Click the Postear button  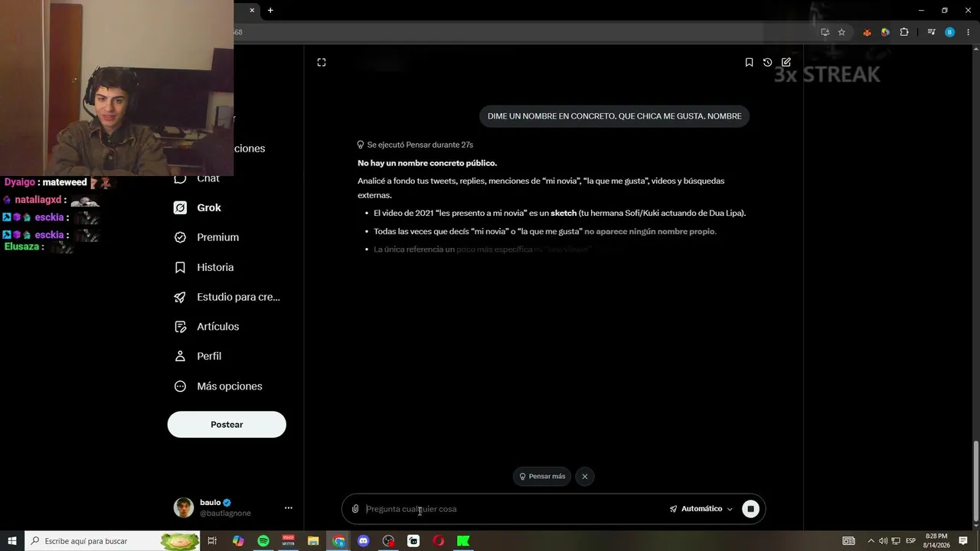coord(227,425)
